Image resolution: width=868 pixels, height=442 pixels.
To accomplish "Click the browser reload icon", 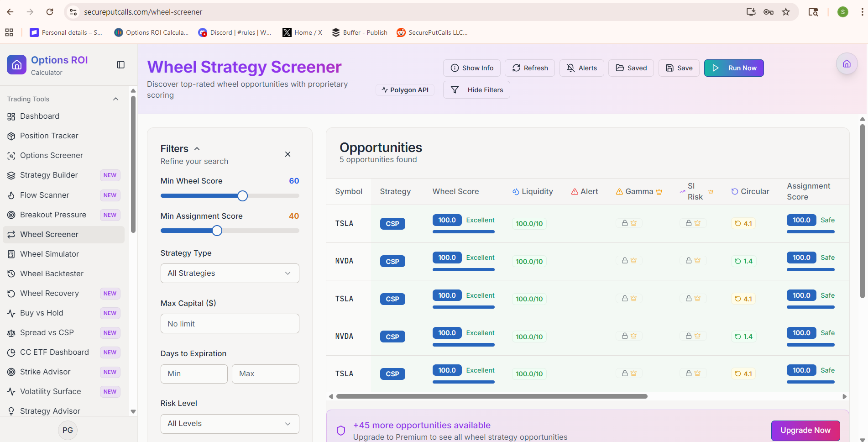I will [x=50, y=12].
